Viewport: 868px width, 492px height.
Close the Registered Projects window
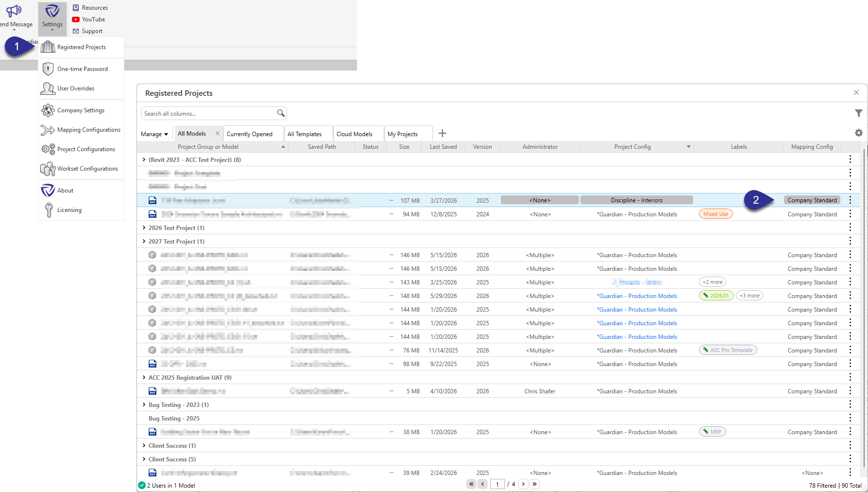[x=856, y=92]
